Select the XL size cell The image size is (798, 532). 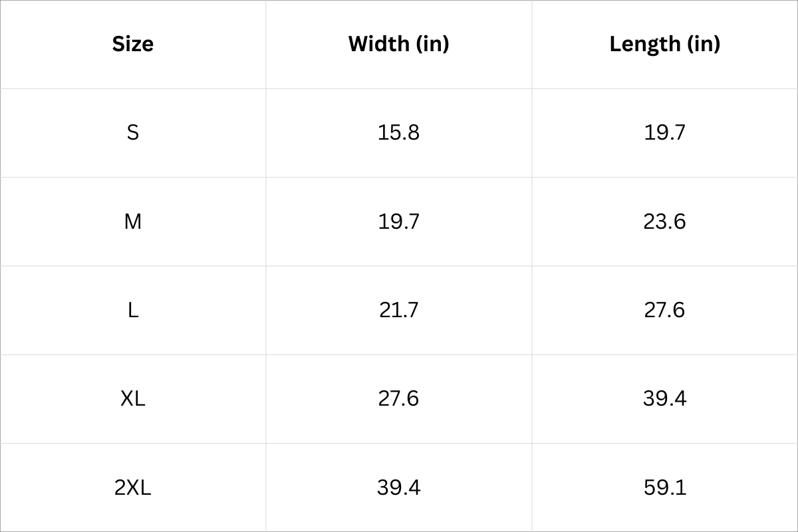click(133, 398)
